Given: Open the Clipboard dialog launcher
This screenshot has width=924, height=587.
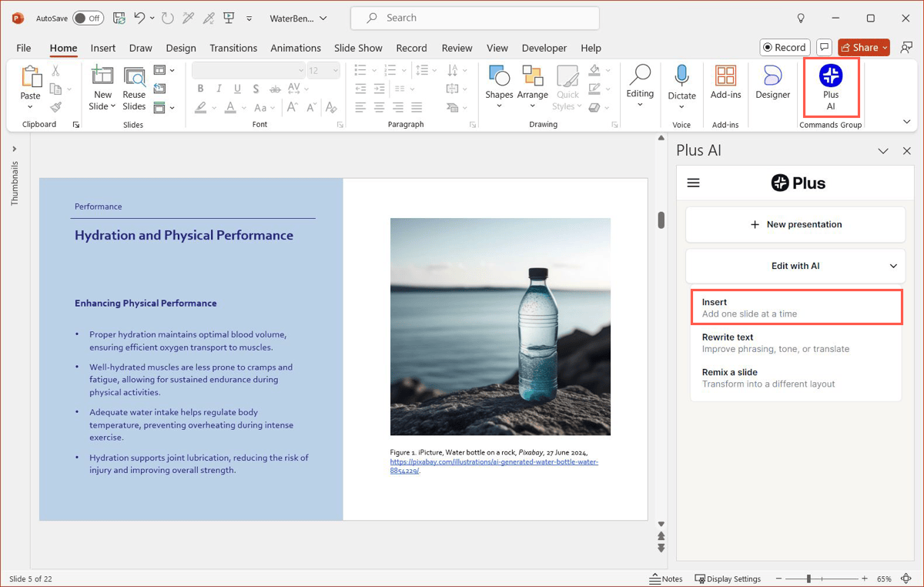Looking at the screenshot, I should (x=75, y=124).
